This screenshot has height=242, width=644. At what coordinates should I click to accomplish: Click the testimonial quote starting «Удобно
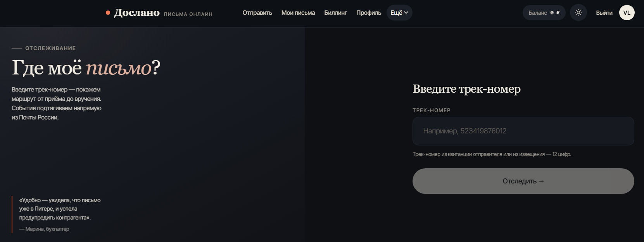pyautogui.click(x=60, y=209)
